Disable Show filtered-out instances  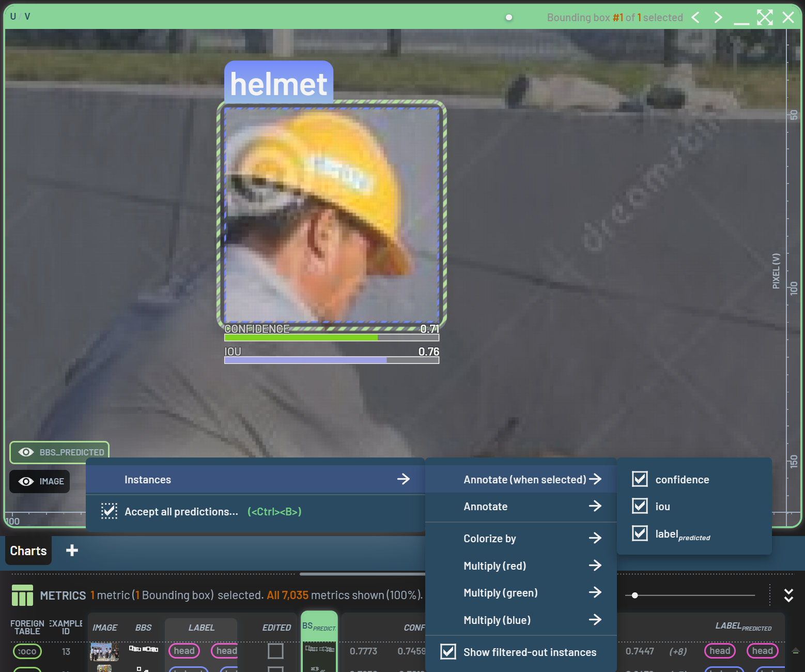[x=448, y=652]
